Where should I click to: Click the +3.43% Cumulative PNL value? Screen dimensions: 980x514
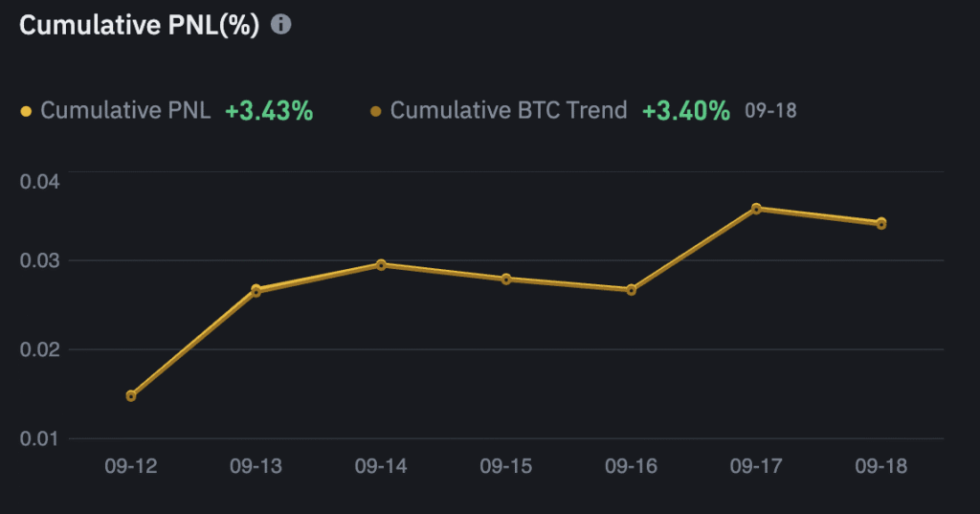269,111
